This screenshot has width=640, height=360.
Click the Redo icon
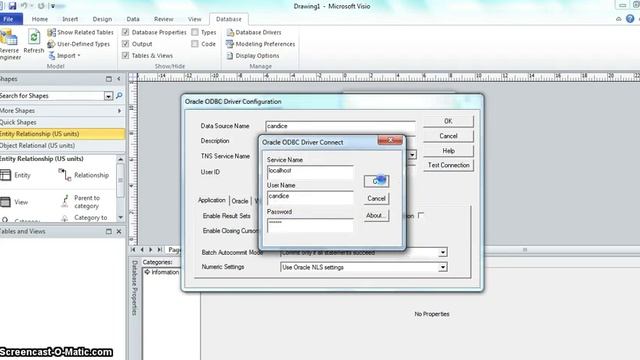point(41,6)
